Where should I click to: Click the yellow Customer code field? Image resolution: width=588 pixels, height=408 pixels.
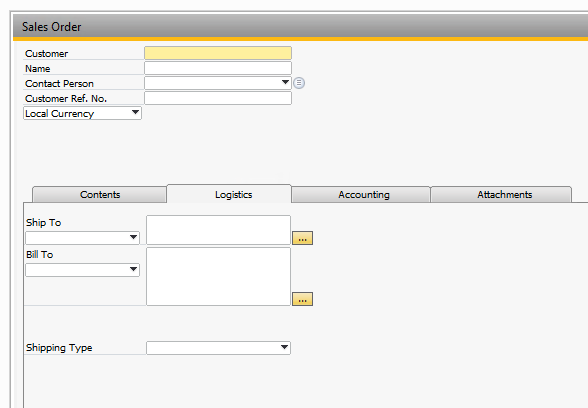tap(218, 53)
